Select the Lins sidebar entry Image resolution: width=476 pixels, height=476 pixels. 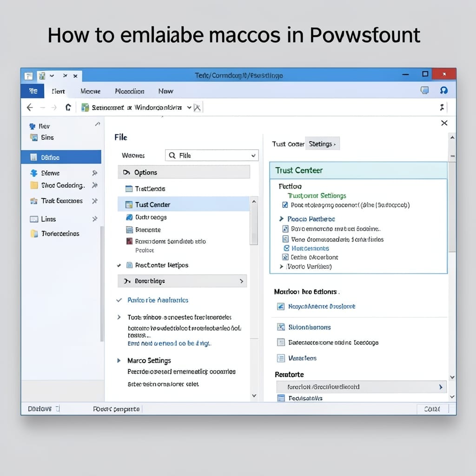point(48,219)
